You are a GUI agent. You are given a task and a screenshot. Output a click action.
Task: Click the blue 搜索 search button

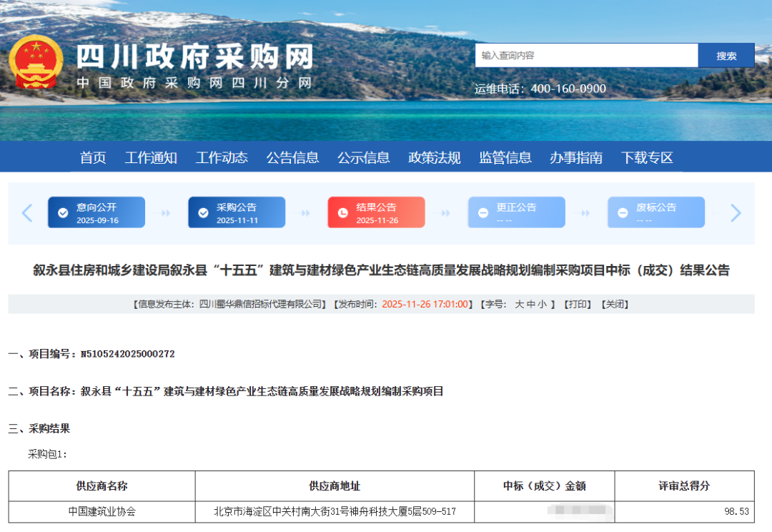coord(726,54)
